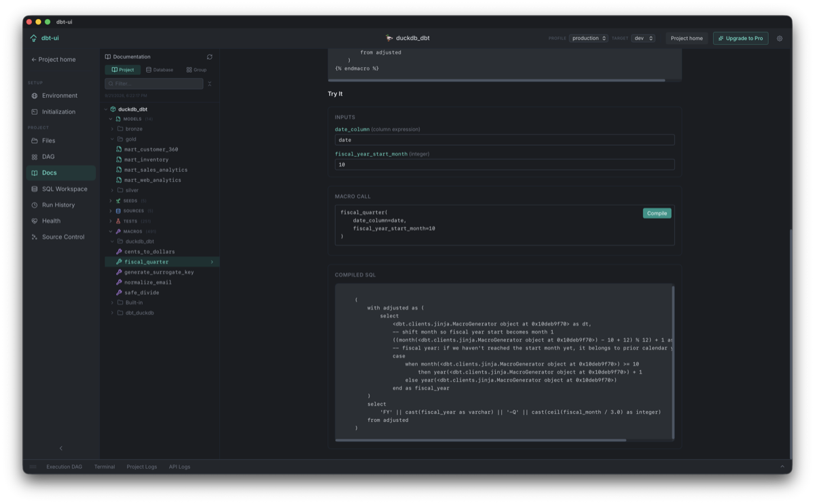
Task: Select the generate_surrogate_key macro
Action: click(x=159, y=272)
